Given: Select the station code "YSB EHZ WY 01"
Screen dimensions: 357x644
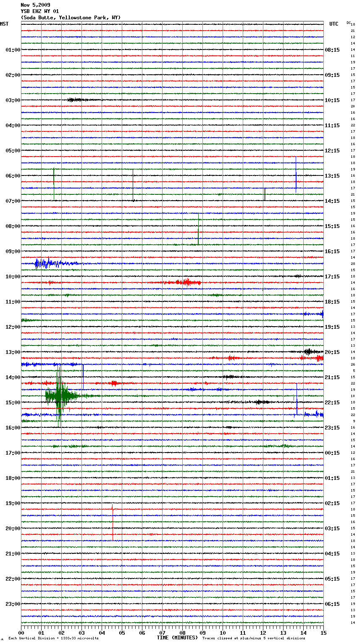Looking at the screenshot, I should click(x=40, y=11).
